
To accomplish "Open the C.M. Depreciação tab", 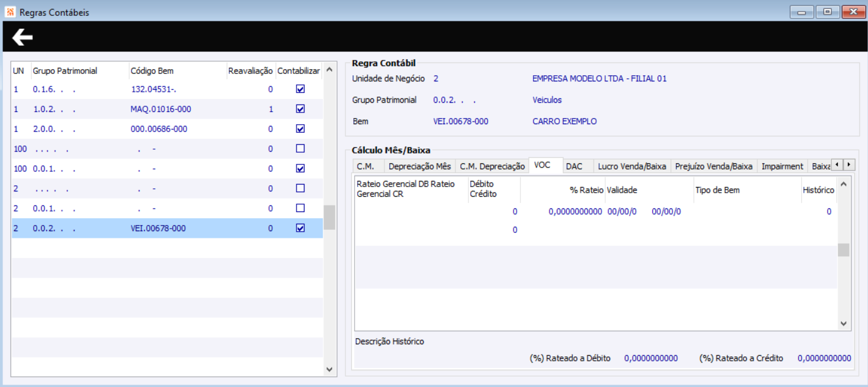I will point(492,166).
